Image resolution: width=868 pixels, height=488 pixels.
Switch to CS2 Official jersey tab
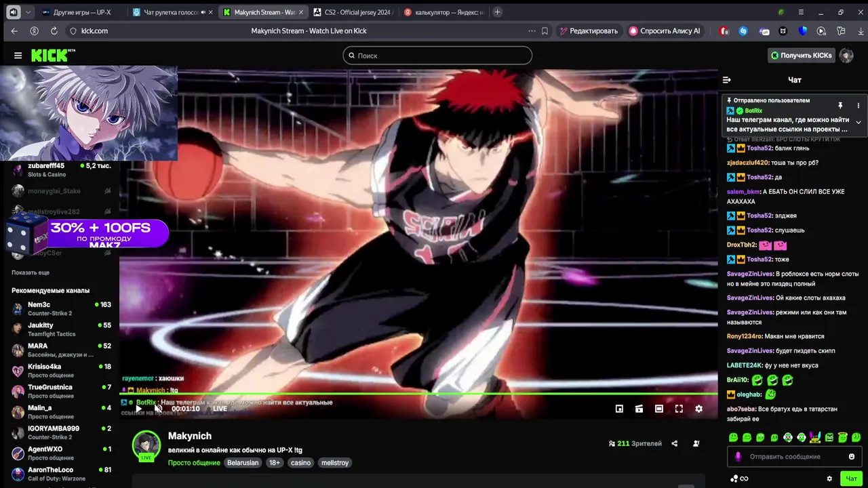[353, 12]
